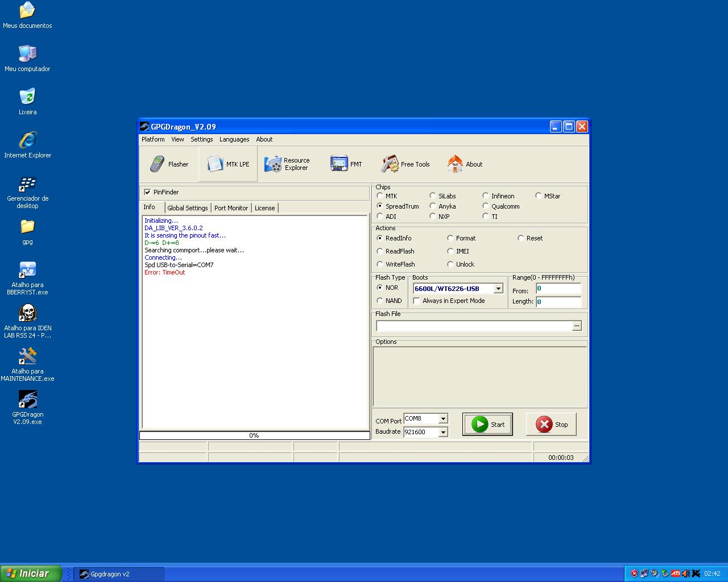Expand the Baudrate dropdown
This screenshot has height=582, width=728.
tap(443, 433)
